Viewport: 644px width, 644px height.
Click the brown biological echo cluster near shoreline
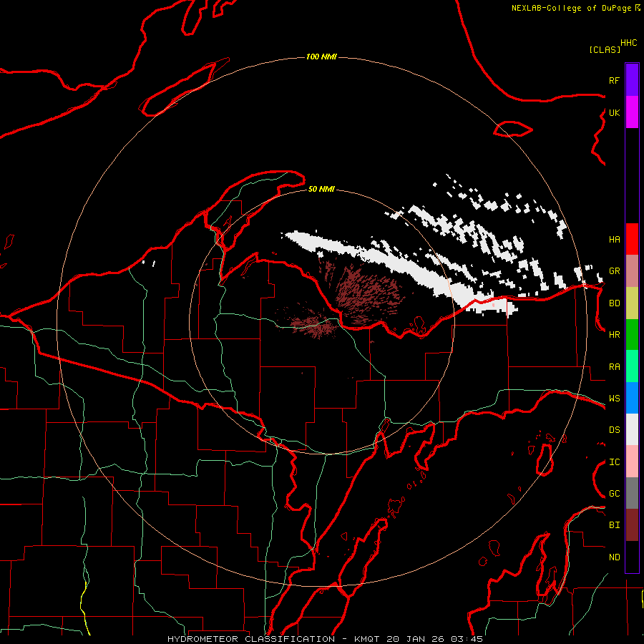[x=367, y=293]
